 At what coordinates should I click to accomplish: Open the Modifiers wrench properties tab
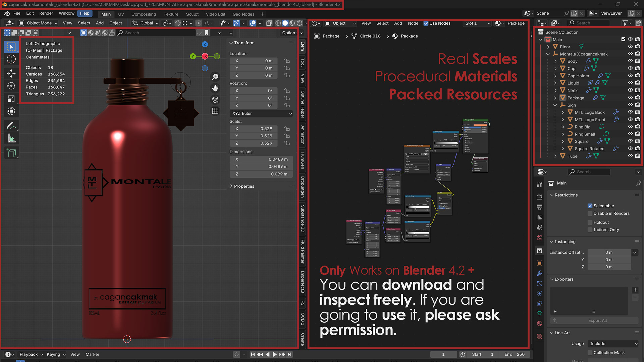(539, 273)
